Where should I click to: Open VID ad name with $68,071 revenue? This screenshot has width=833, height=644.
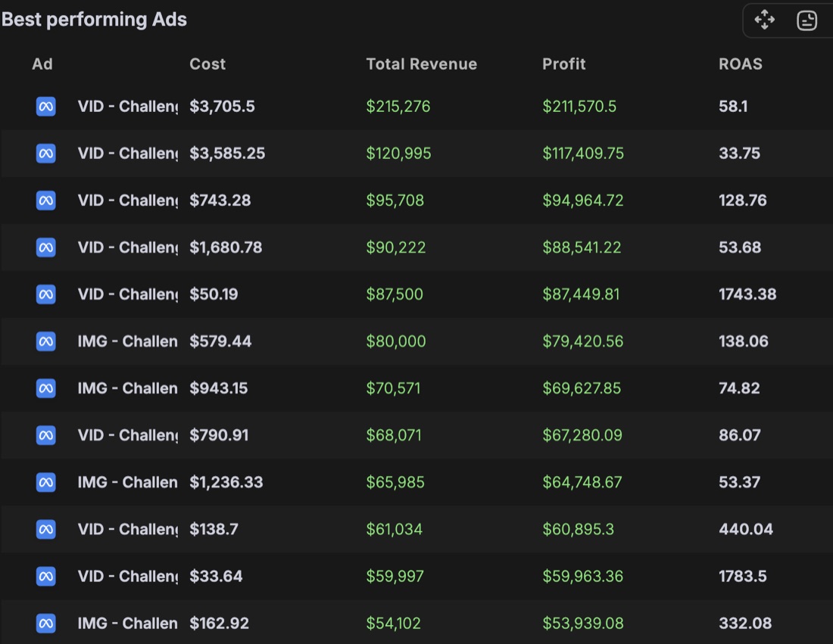[127, 435]
